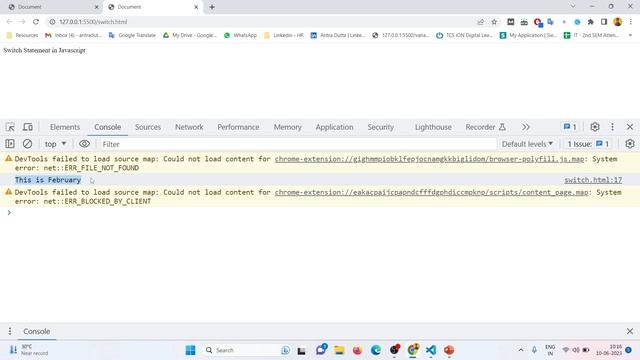Open the WhatsApp bookmark
The width and height of the screenshot is (640, 360).
click(240, 35)
